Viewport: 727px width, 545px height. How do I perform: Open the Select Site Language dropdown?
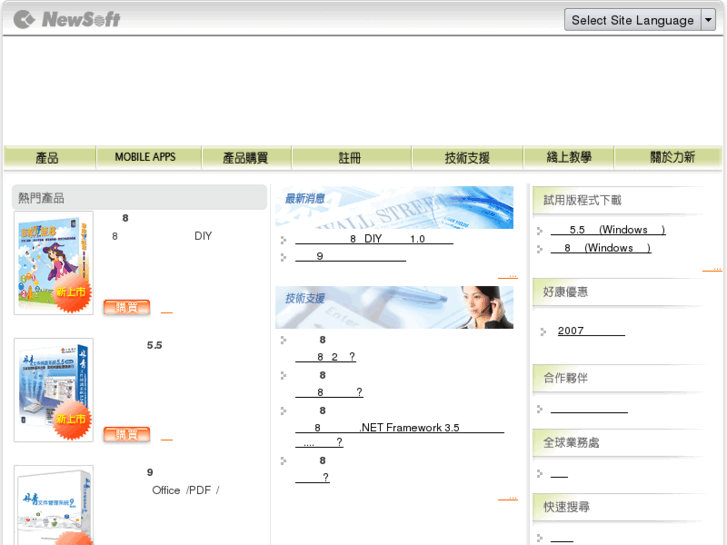tap(639, 20)
